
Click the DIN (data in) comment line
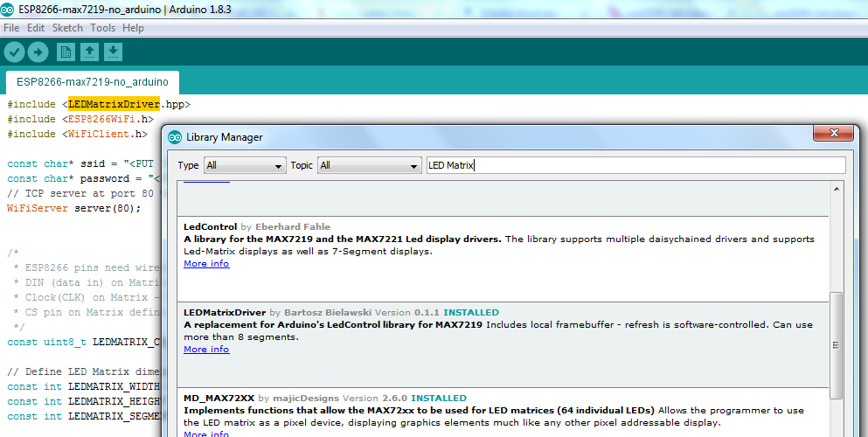(87, 282)
